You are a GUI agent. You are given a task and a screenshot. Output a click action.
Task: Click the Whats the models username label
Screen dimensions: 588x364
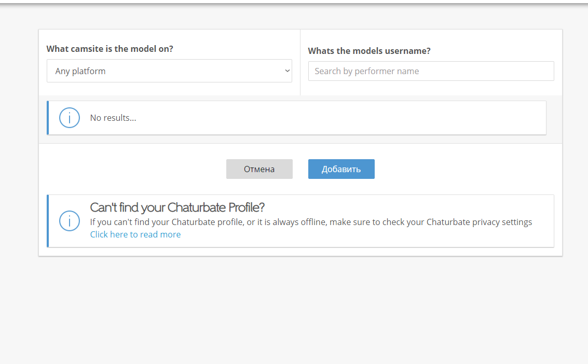click(x=369, y=51)
